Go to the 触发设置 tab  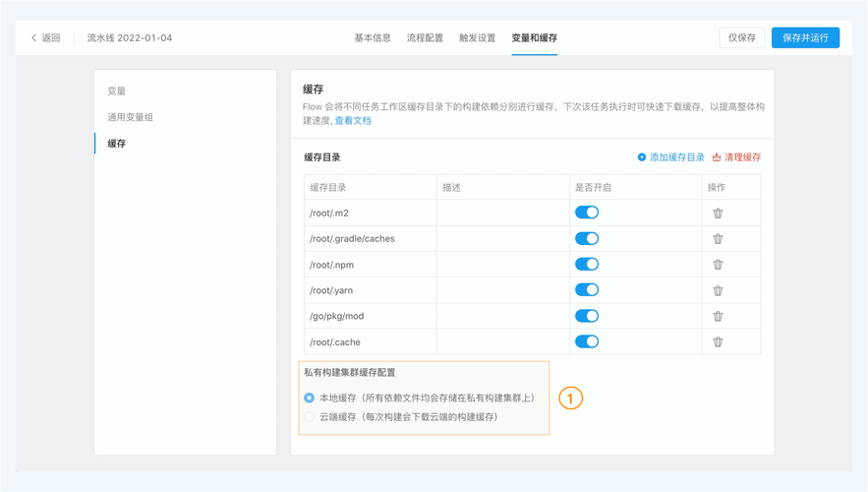(477, 37)
